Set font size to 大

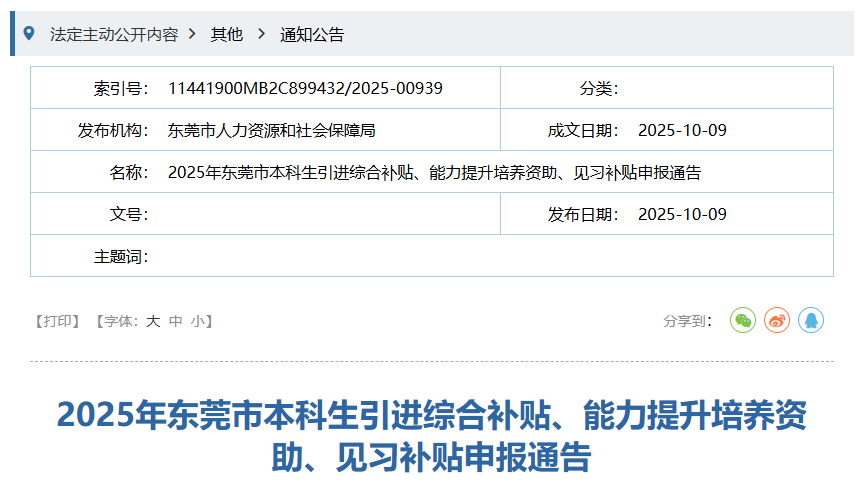(x=153, y=321)
